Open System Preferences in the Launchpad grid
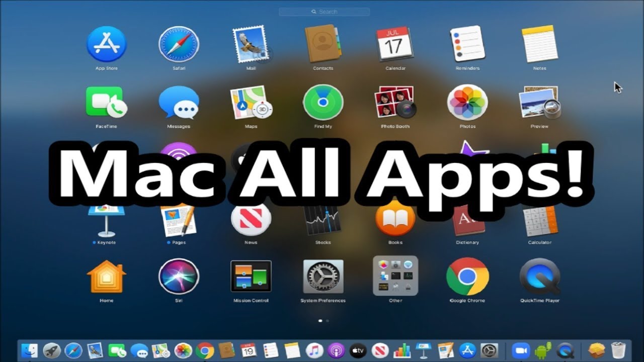 tap(323, 276)
